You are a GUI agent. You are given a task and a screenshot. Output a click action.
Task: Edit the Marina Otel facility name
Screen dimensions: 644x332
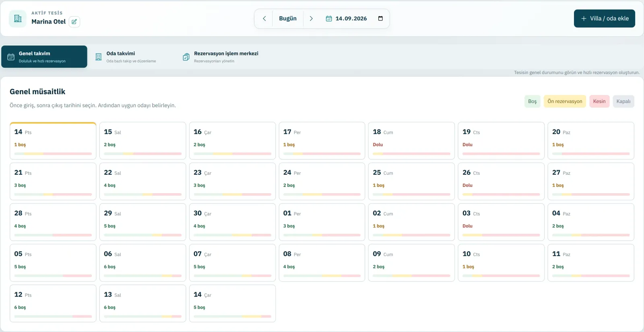(74, 22)
